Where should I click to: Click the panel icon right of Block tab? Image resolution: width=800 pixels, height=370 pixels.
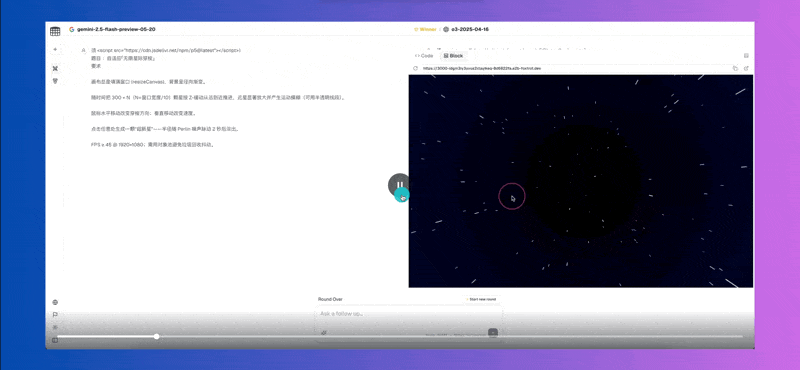tap(746, 56)
